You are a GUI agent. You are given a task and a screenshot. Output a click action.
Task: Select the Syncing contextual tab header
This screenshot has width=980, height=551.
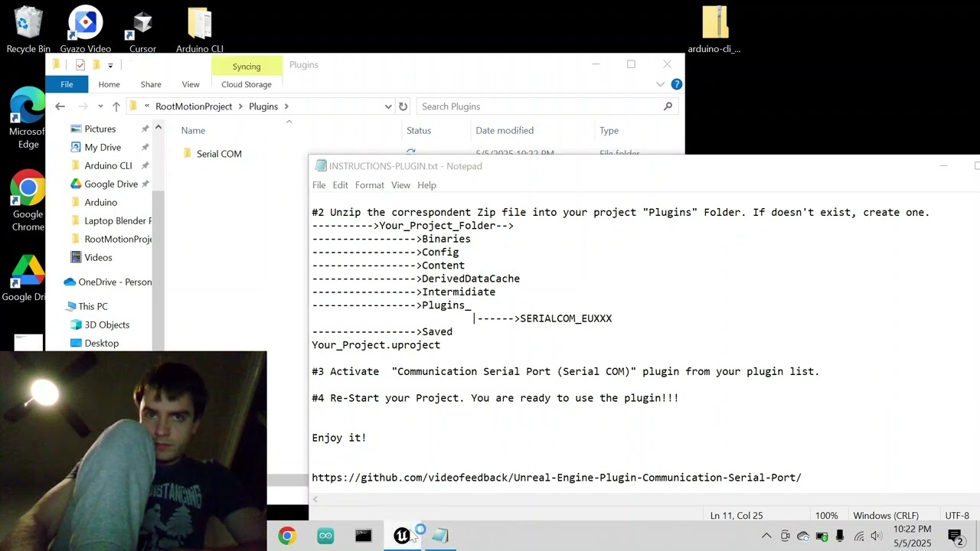pos(247,67)
